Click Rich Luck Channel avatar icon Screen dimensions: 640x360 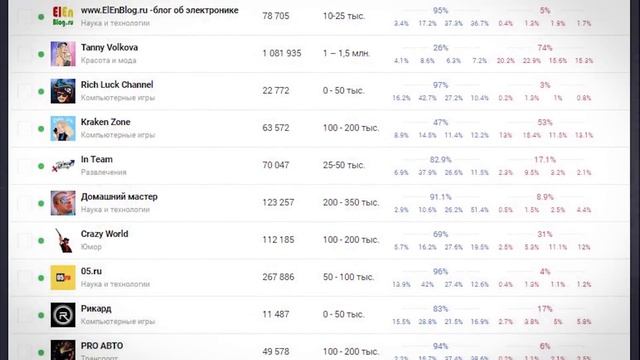point(63,91)
